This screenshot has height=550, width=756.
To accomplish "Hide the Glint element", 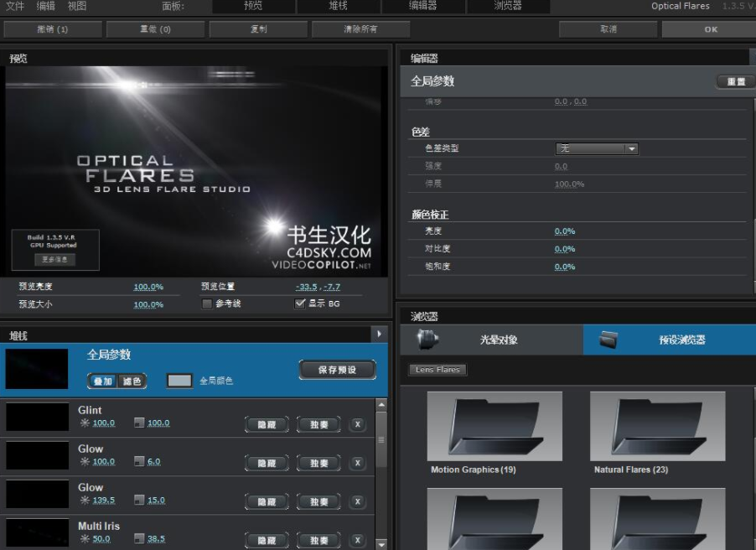I will [x=267, y=424].
